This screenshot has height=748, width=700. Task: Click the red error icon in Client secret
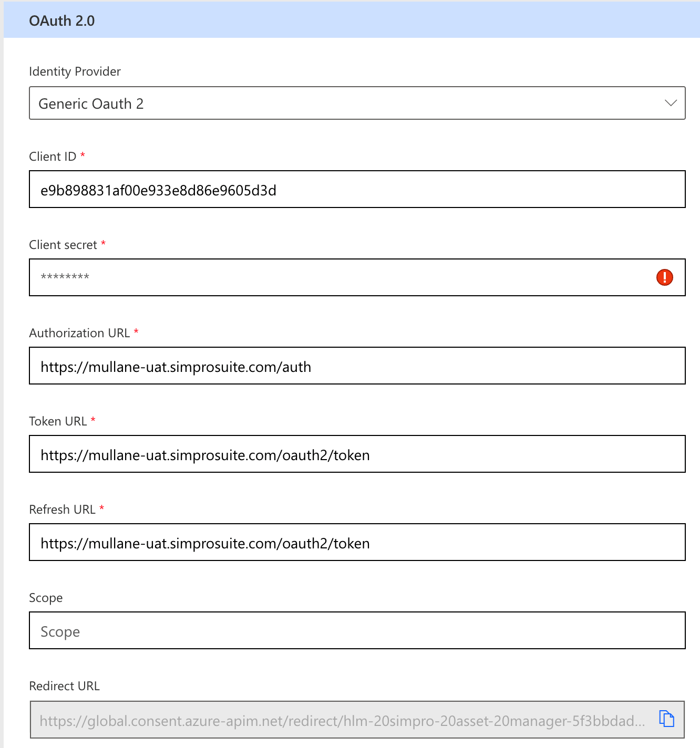tap(665, 277)
